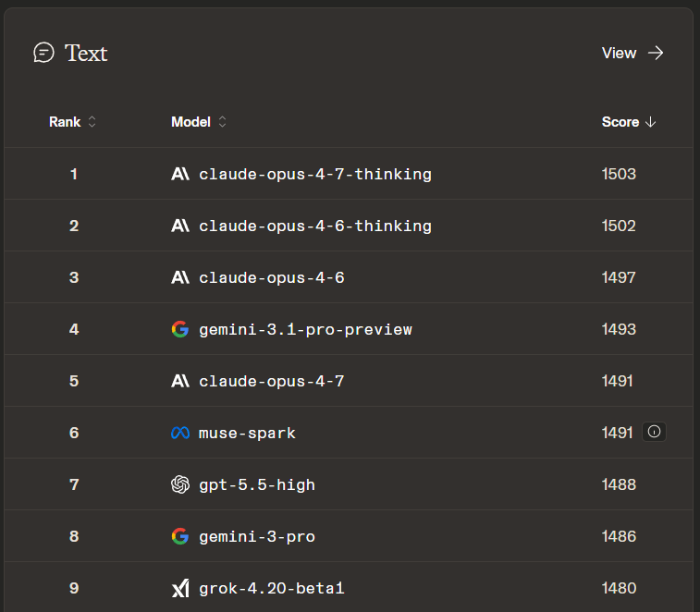Image resolution: width=700 pixels, height=612 pixels.
Task: Click Google logo next to gemini-3.1-pro-preview
Action: click(180, 329)
